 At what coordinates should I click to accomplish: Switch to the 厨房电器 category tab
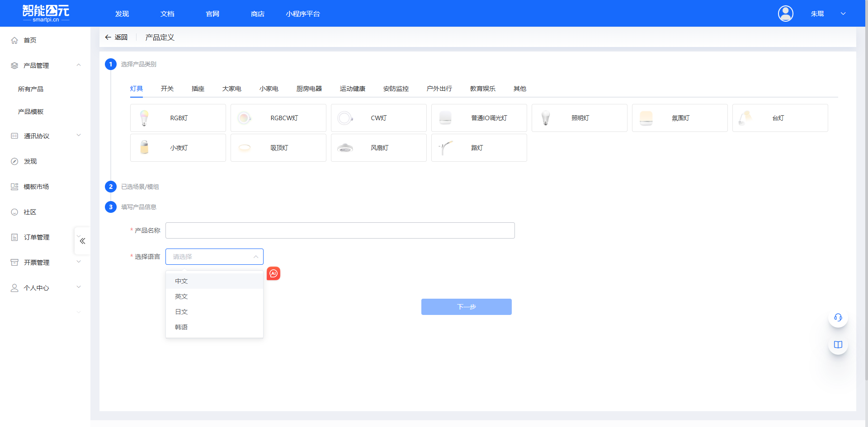pyautogui.click(x=309, y=89)
